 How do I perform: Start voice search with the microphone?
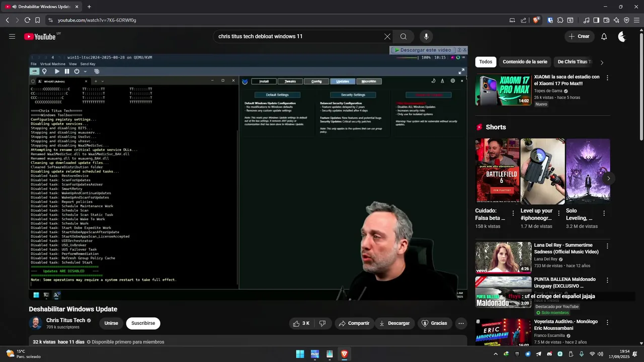[x=426, y=36]
